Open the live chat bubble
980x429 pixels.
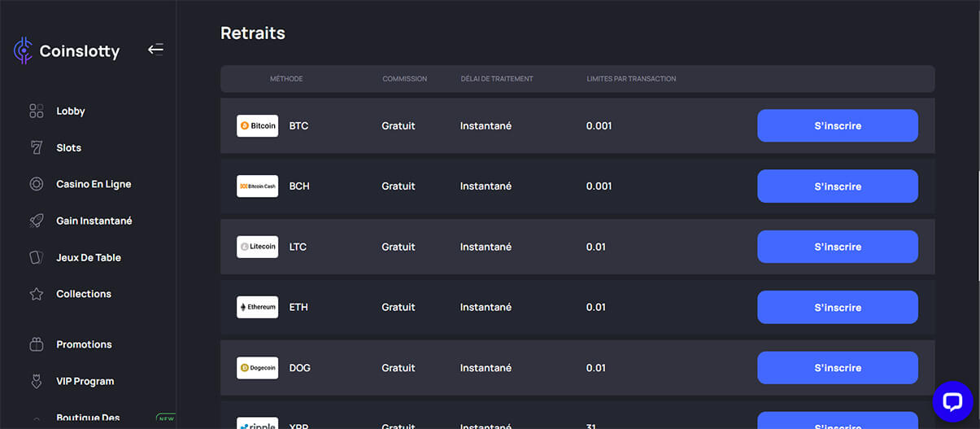tap(952, 401)
